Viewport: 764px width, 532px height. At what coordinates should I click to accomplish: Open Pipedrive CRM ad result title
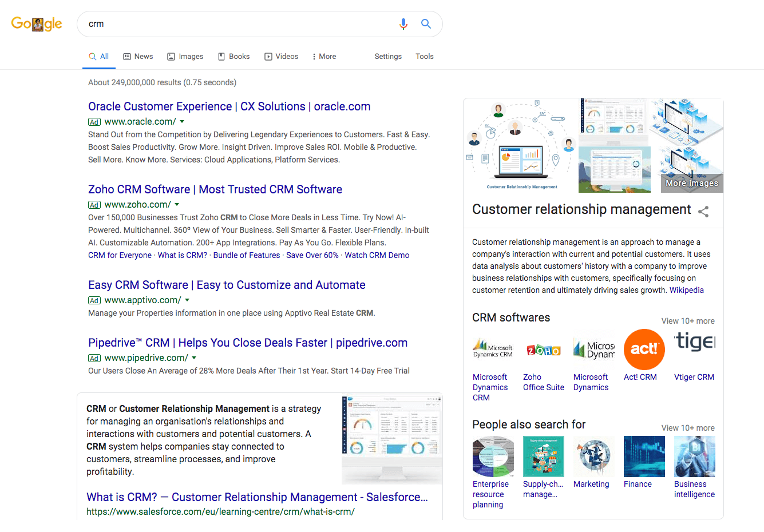coord(248,343)
